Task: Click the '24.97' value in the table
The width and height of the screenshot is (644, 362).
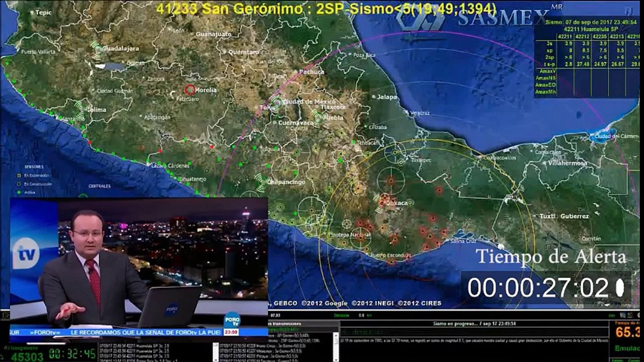Action: 600,64
